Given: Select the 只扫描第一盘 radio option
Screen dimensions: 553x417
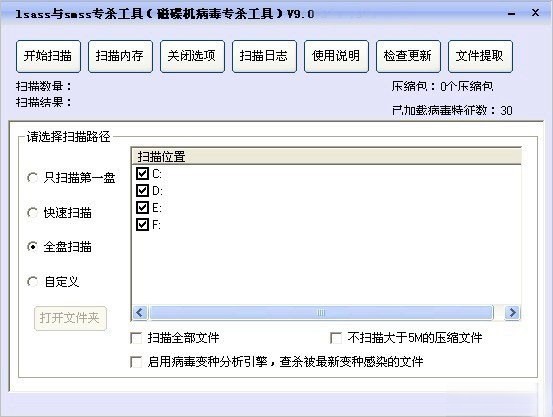Looking at the screenshot, I should 32,177.
